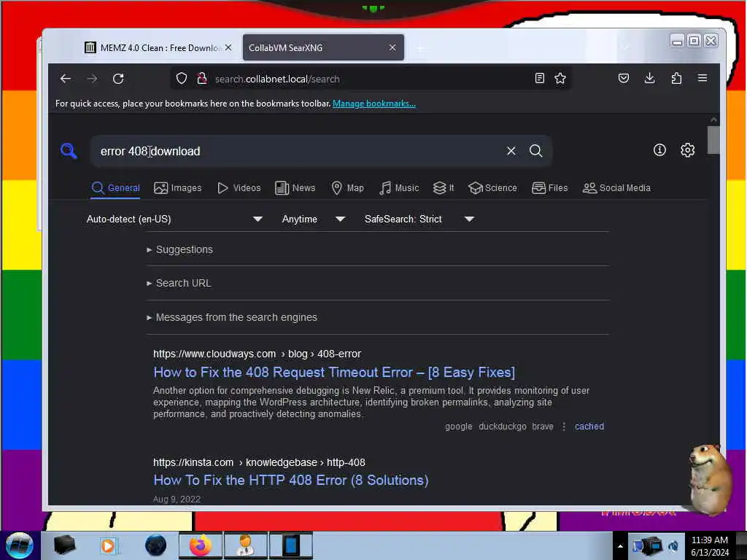Open the volume icon in the tray
The height and width of the screenshot is (560, 747).
point(673,546)
